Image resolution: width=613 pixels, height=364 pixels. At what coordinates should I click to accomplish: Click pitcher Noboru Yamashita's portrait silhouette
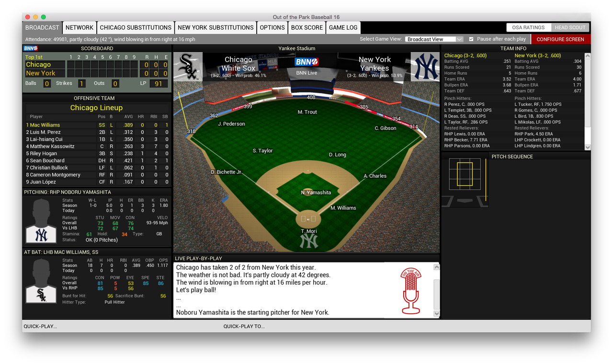coord(42,221)
